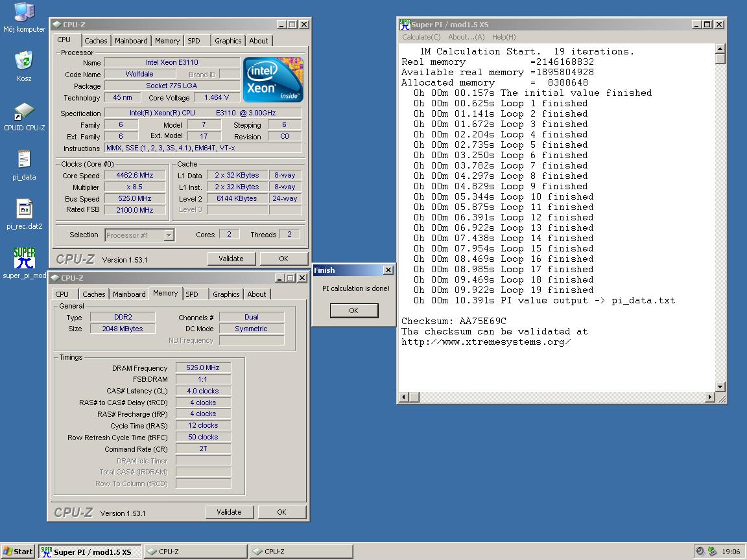747x560 pixels.
Task: Click the http://www.xtremesystems.org/ text line
Action: [486, 342]
